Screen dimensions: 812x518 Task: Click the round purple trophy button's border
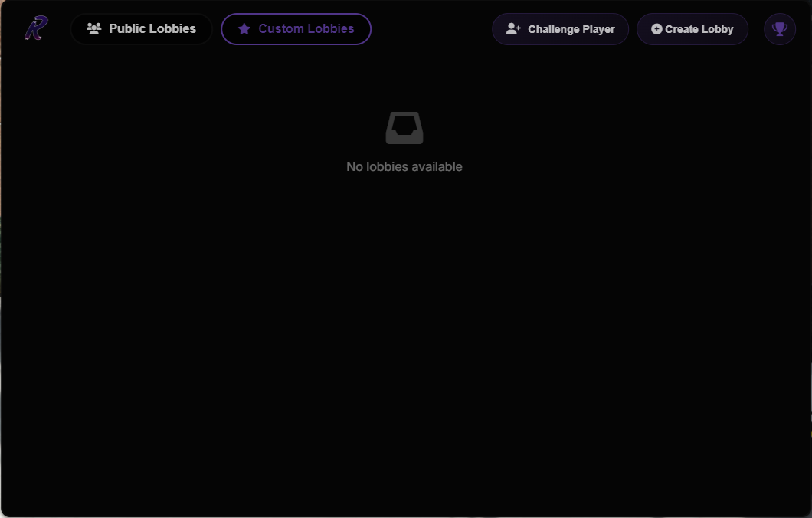click(x=779, y=14)
